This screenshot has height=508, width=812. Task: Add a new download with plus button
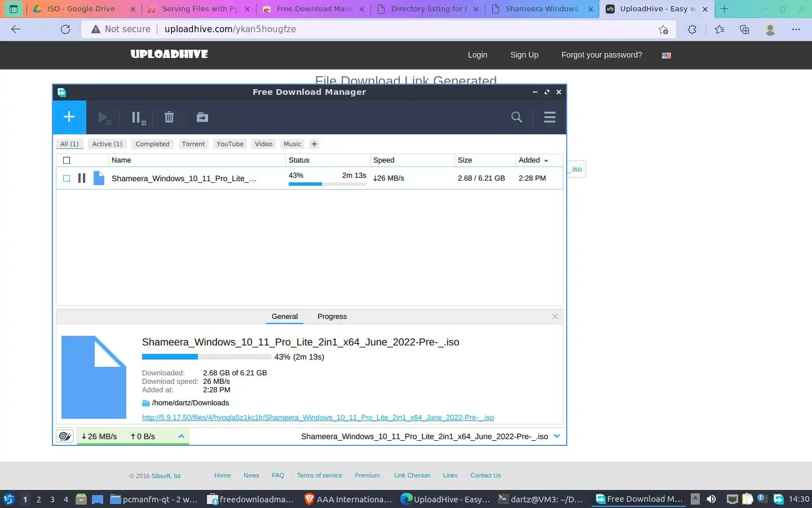pos(69,117)
